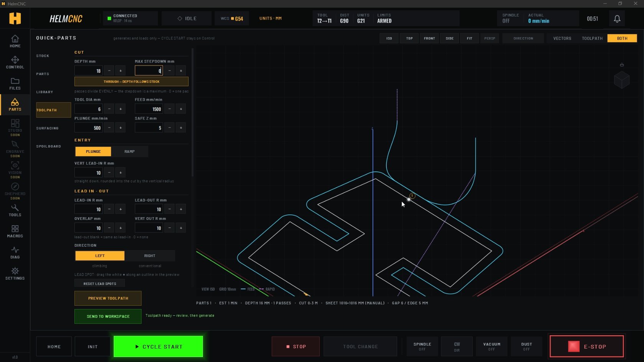Screen dimensions: 644x362
Task: Open the Files sidebar page
Action: click(15, 84)
